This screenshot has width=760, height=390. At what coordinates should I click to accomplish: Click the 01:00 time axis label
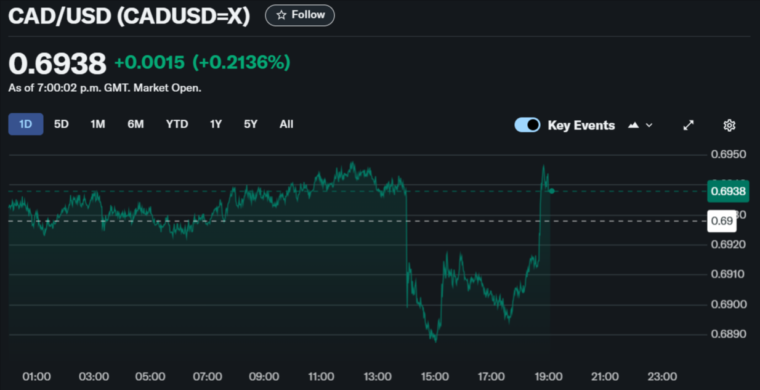(x=37, y=376)
